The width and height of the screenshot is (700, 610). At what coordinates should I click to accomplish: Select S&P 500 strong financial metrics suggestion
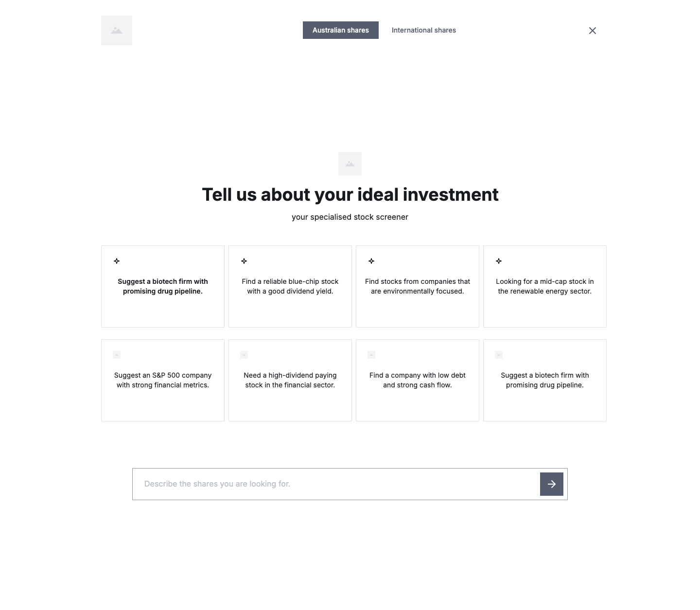pos(163,380)
